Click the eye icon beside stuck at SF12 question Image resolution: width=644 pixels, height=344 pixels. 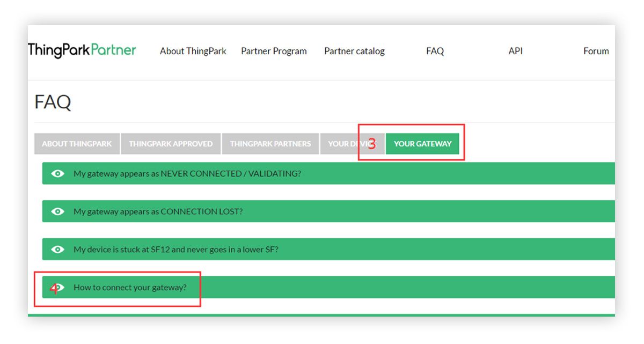(x=57, y=250)
